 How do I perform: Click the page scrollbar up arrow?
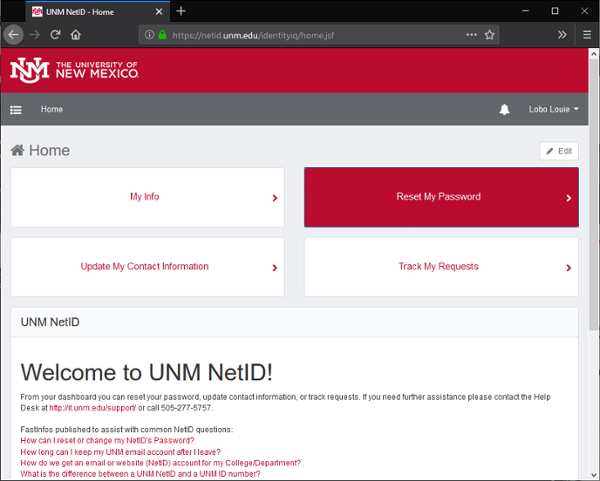pyautogui.click(x=594, y=54)
